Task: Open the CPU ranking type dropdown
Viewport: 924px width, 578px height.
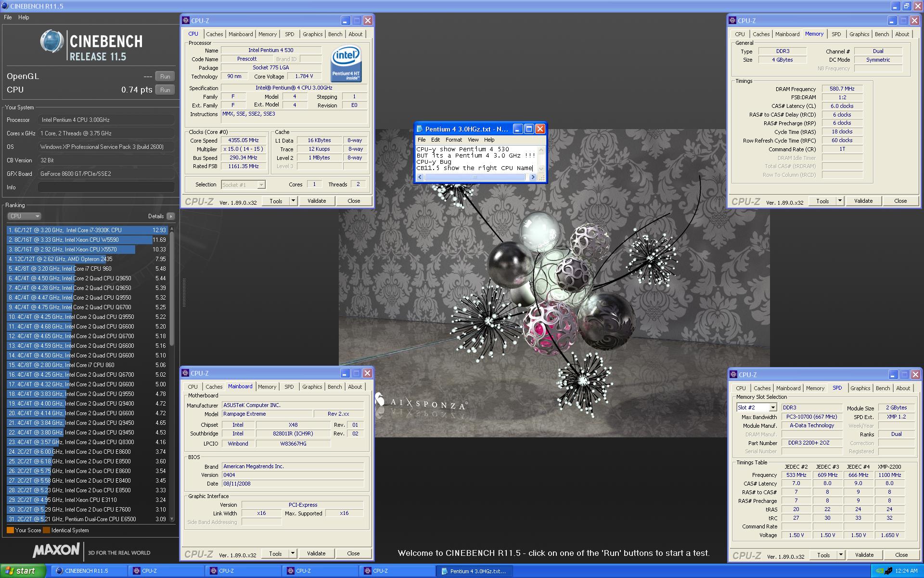Action: pyautogui.click(x=24, y=216)
